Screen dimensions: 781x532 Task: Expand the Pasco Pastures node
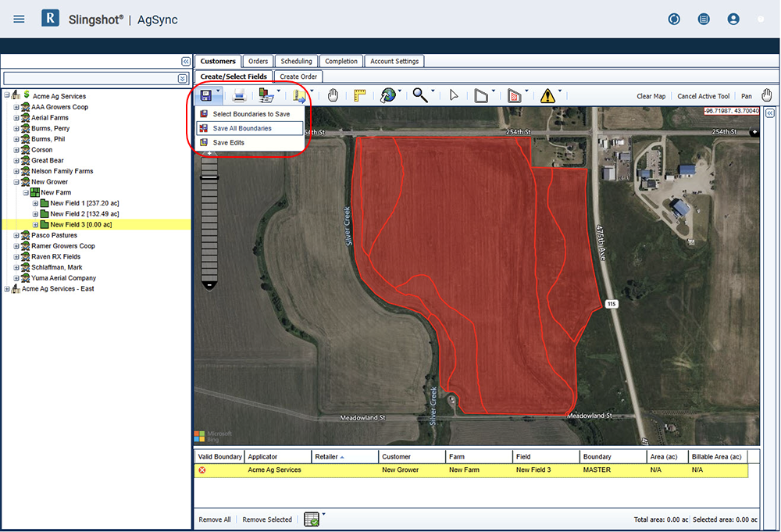tap(16, 235)
